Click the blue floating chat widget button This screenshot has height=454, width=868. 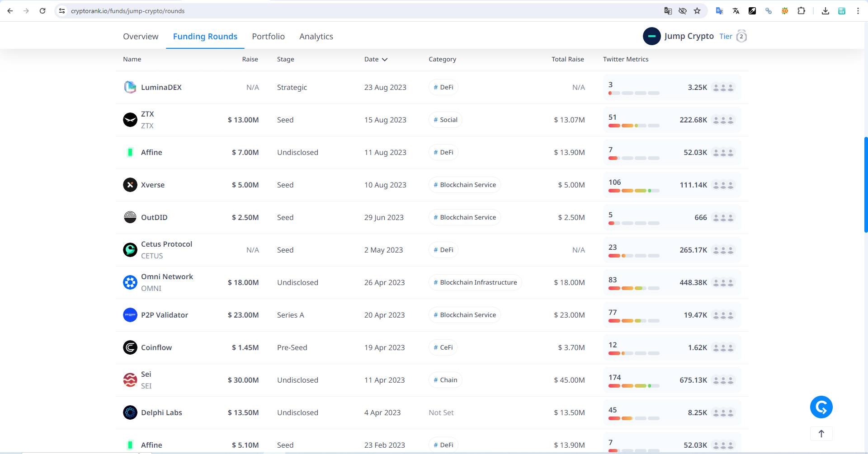point(821,407)
